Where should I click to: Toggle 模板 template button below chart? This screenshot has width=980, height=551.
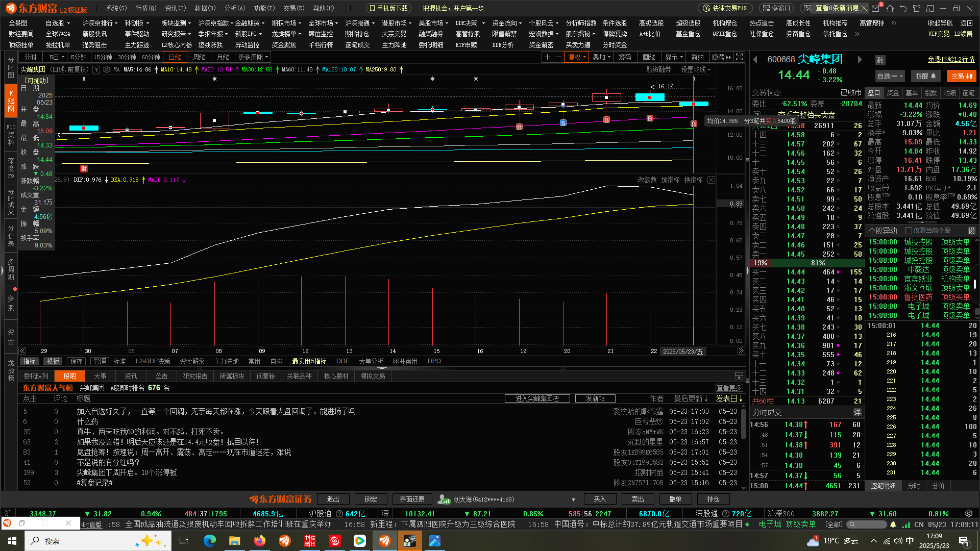tap(53, 361)
